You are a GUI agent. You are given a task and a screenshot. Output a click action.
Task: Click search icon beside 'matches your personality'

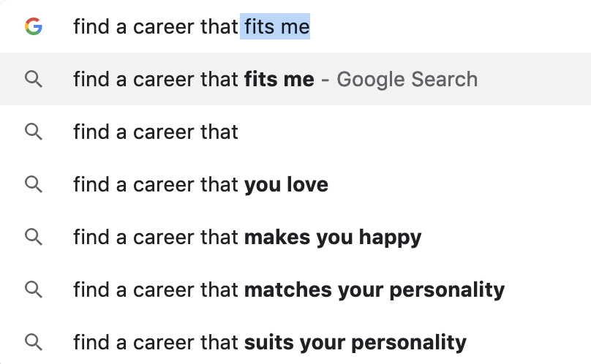(34, 289)
